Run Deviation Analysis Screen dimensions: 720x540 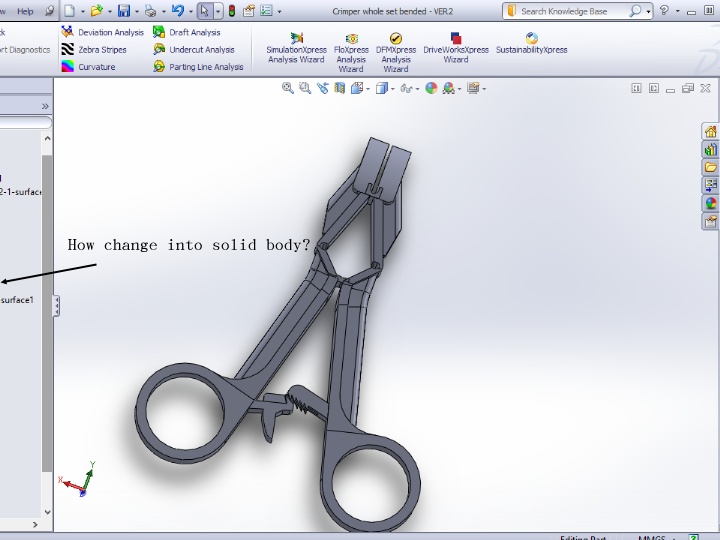click(102, 32)
